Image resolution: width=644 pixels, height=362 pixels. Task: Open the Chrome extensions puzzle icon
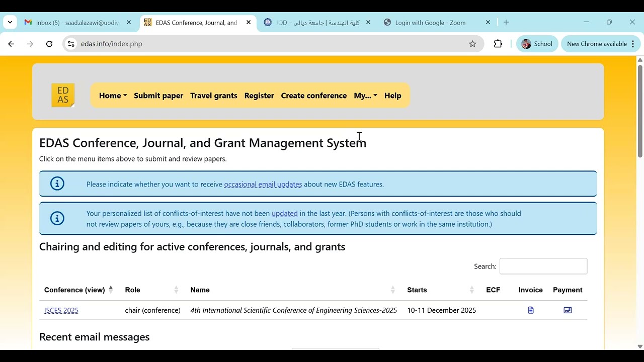click(x=498, y=44)
